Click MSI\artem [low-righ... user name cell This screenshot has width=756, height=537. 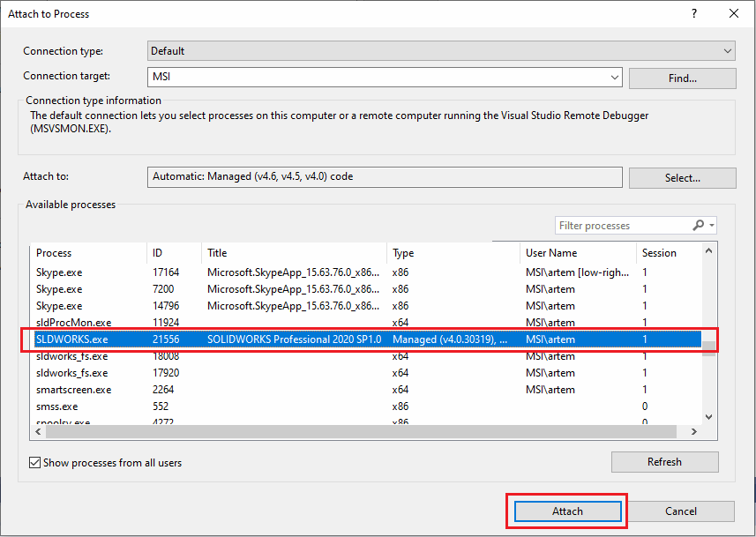(577, 272)
